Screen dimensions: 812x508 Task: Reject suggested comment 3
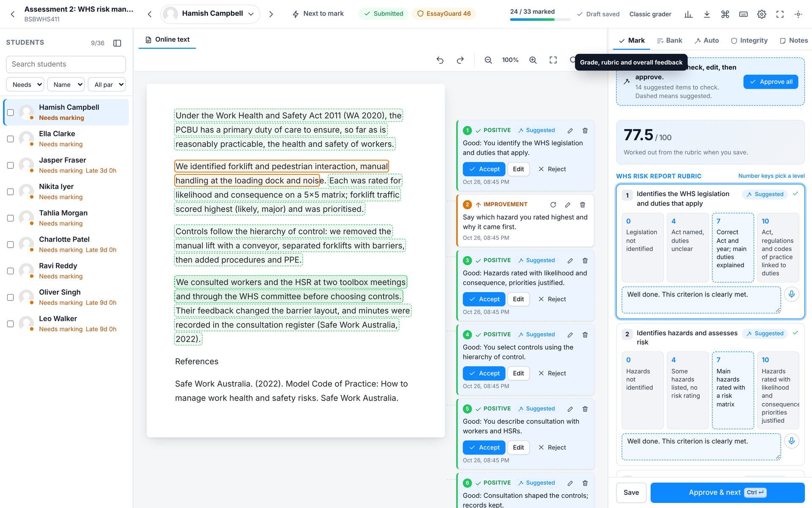552,299
